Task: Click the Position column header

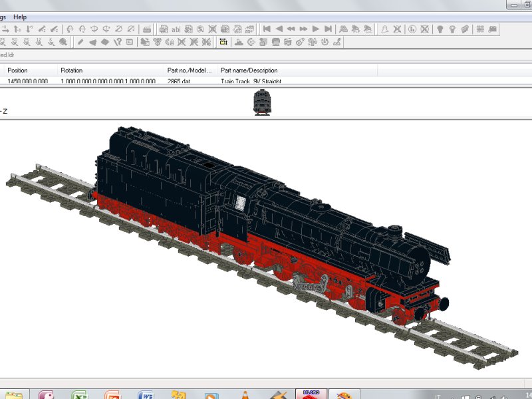Action: 20,70
